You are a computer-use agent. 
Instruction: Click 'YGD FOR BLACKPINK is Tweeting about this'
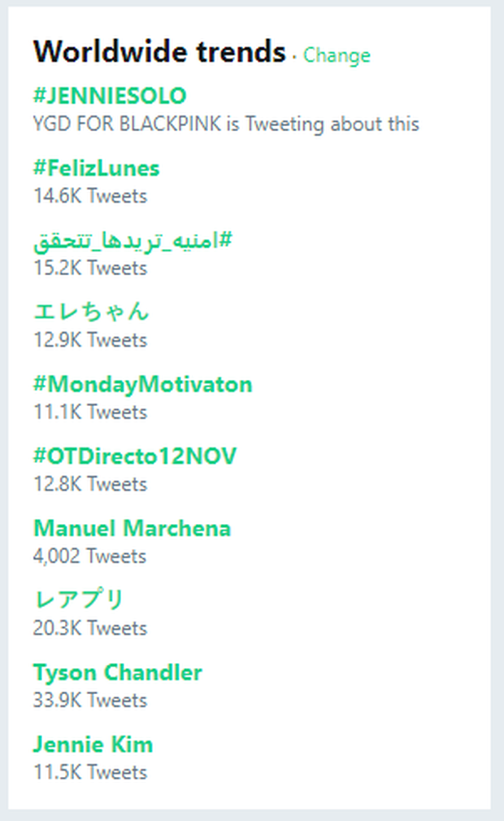tap(226, 124)
